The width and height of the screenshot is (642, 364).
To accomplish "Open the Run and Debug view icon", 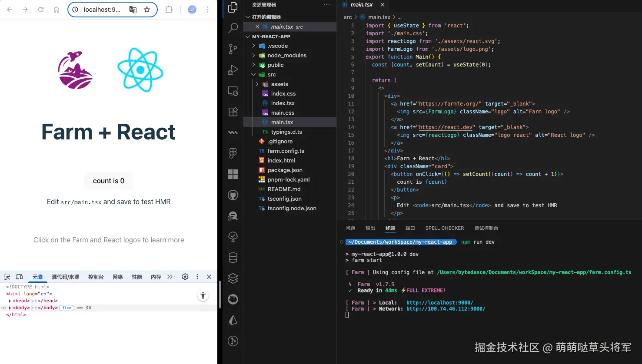I will (233, 70).
